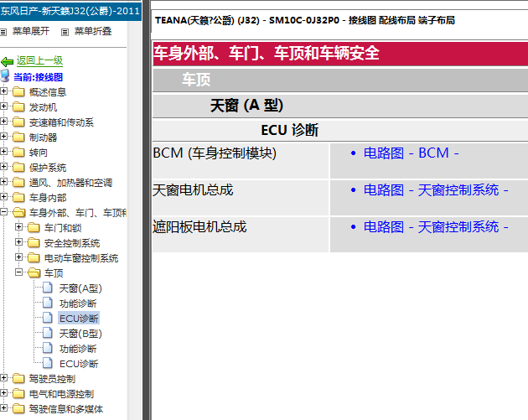Image resolution: width=528 pixels, height=420 pixels.
Task: Open the 天窗(B型) page
Action: [x=80, y=334]
